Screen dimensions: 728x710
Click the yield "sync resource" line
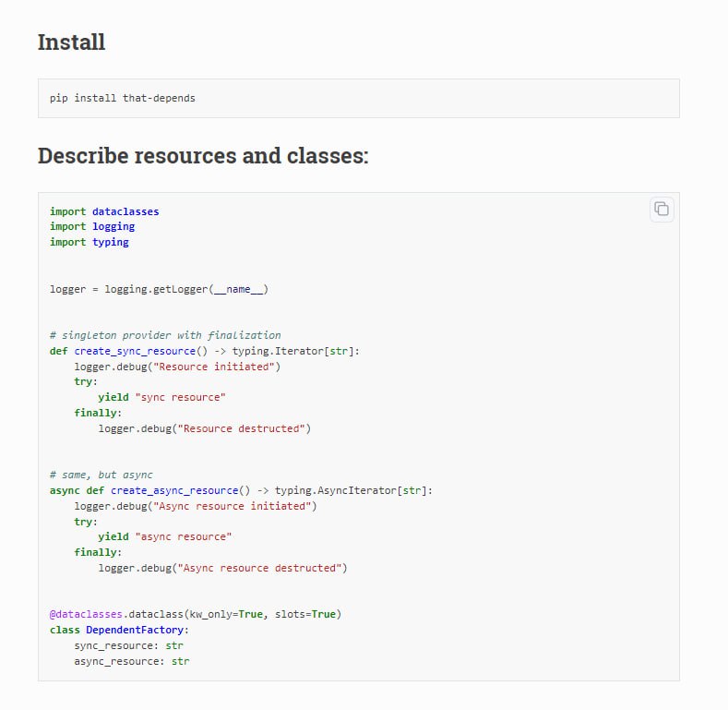162,397
